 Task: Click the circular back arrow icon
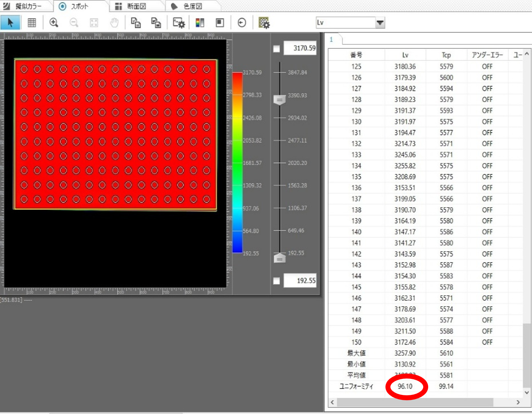(242, 23)
